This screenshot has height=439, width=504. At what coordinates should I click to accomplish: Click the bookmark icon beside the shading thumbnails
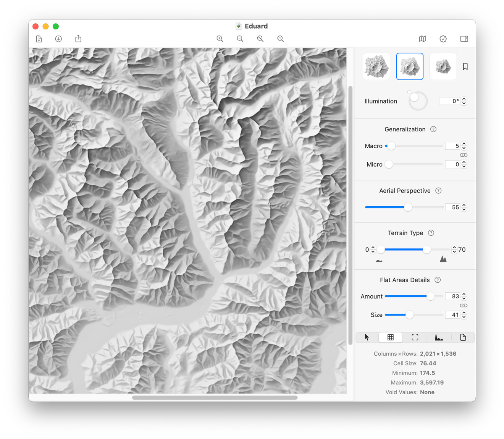(465, 66)
